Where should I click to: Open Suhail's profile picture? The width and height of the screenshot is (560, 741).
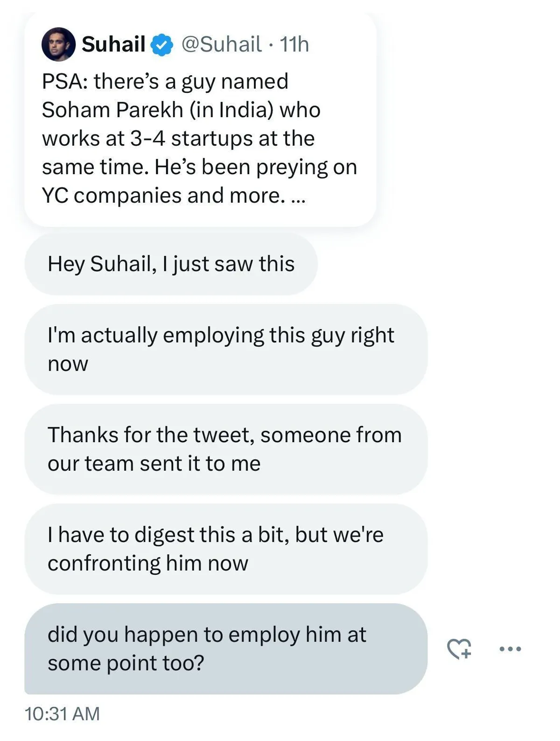point(58,44)
